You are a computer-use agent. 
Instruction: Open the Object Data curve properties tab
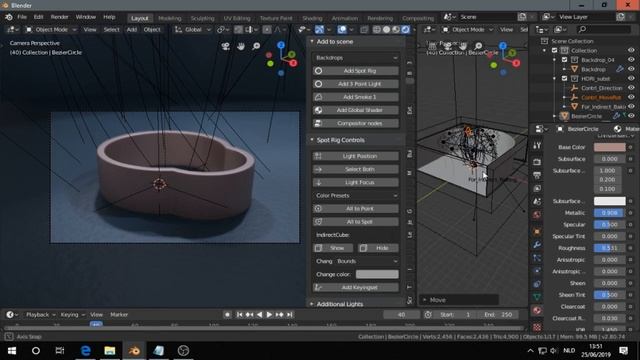point(537,297)
